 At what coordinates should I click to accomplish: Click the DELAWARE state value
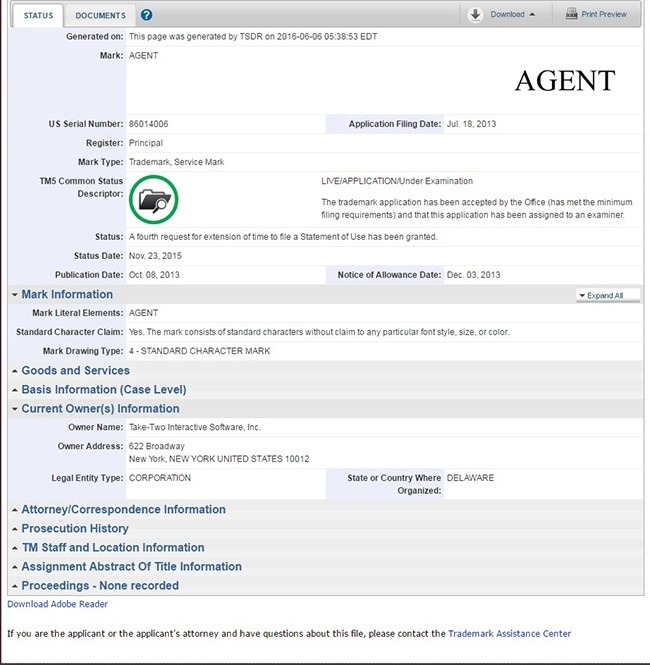click(470, 478)
